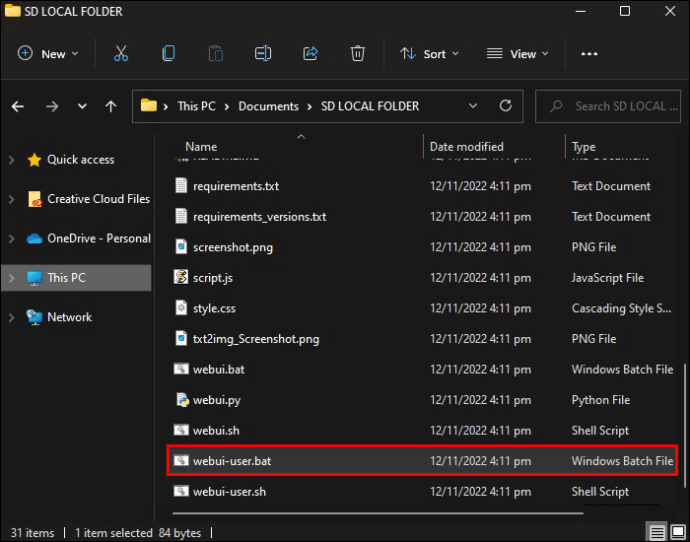
Task: Click the Delete trash icon
Action: pyautogui.click(x=358, y=54)
